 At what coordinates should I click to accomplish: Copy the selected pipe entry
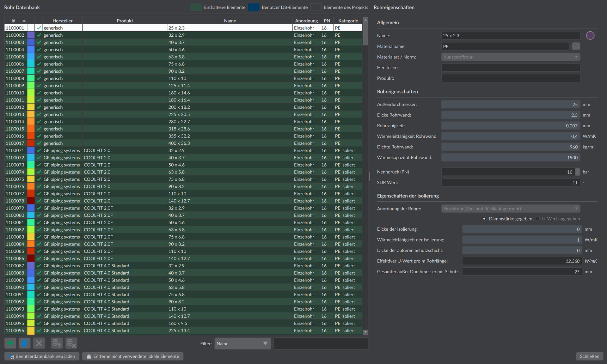(25, 343)
